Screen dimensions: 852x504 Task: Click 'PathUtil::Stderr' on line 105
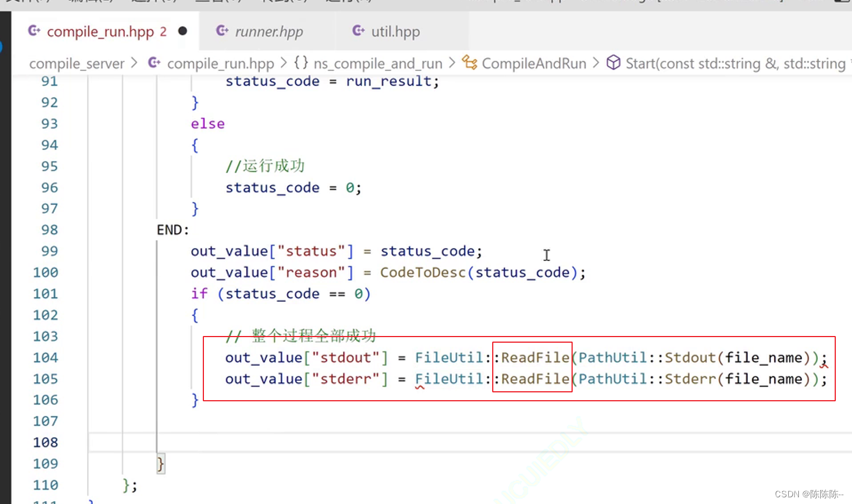click(647, 379)
